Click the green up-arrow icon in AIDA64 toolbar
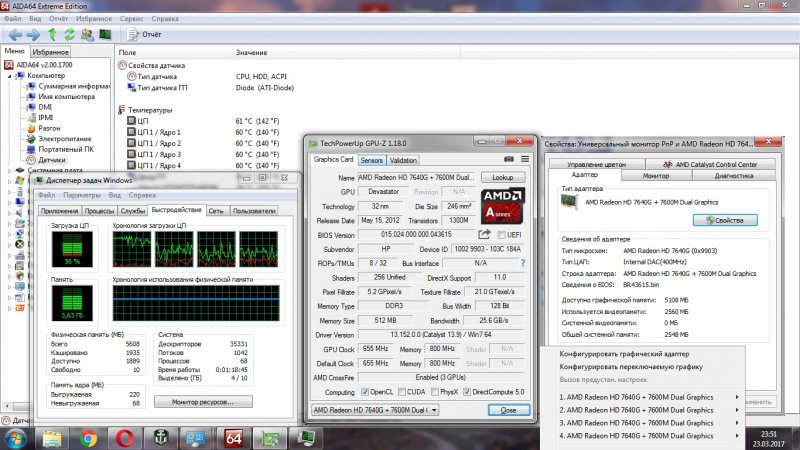The image size is (800, 450). [x=52, y=34]
